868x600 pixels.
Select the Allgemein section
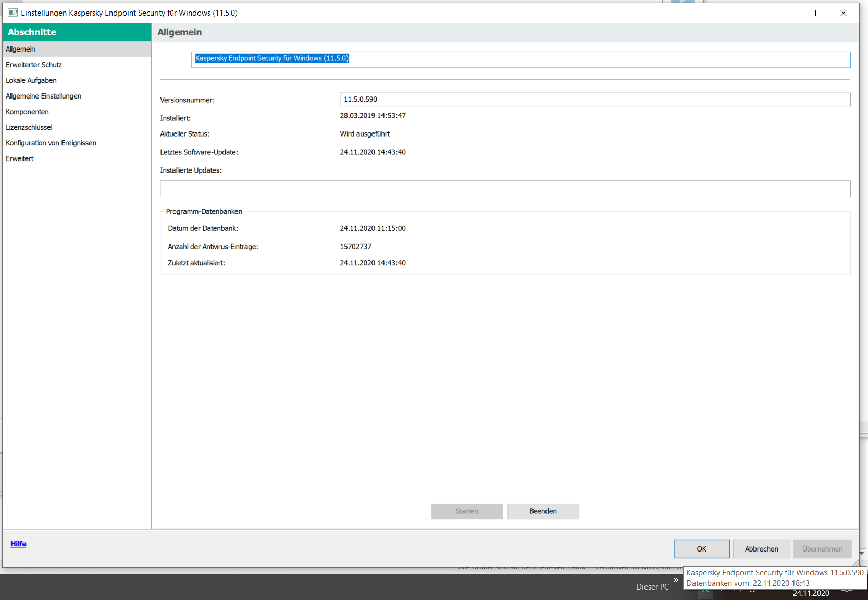(x=77, y=49)
